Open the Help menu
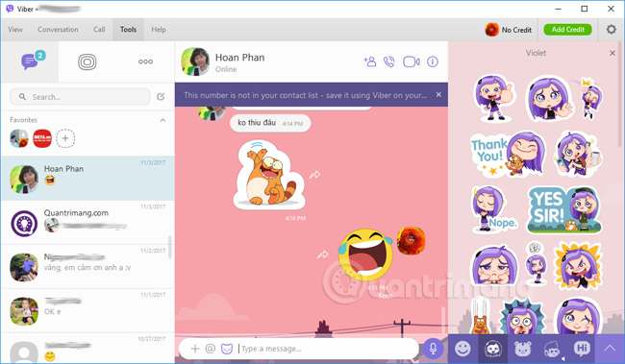Viewport: 625px width, 364px height. (159, 30)
